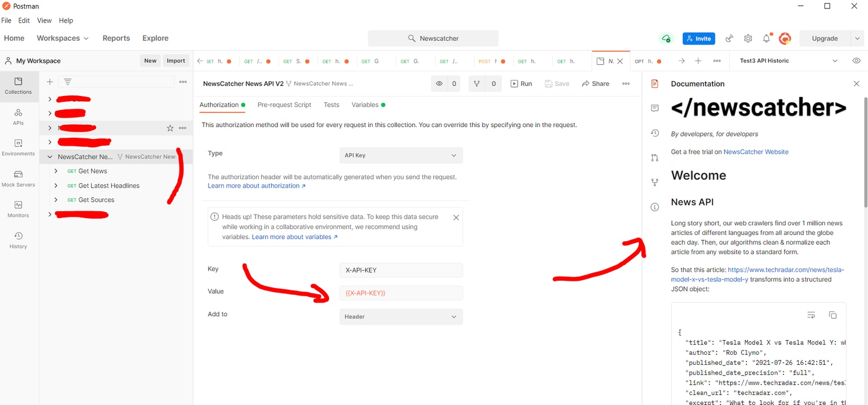Open the authorization Type dropdown
This screenshot has height=405, width=868.
tap(401, 155)
